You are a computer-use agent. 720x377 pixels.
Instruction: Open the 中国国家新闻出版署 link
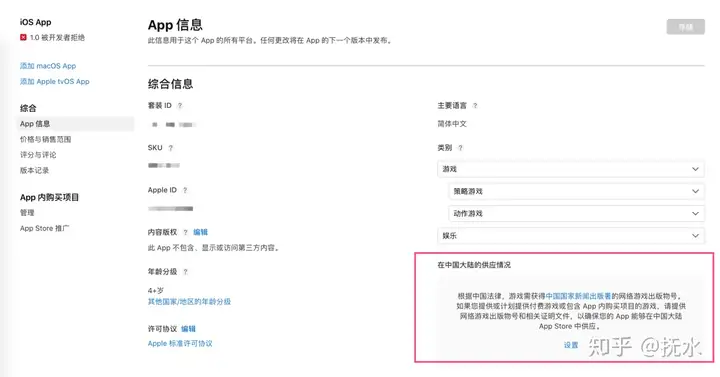coord(578,296)
